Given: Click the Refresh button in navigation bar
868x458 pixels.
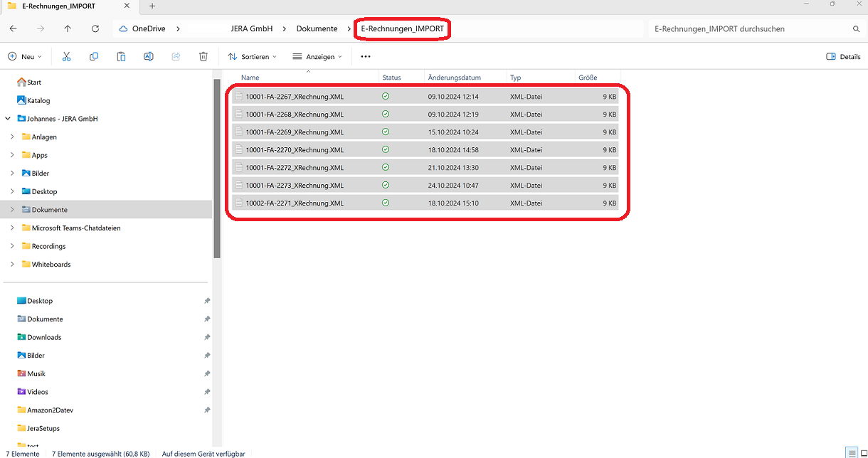Looking at the screenshot, I should point(95,29).
